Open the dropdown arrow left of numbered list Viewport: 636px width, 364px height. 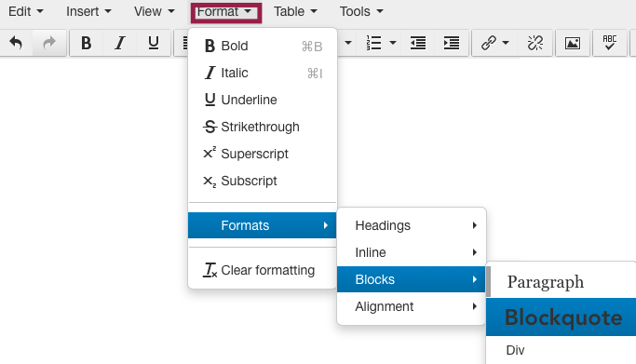point(348,43)
